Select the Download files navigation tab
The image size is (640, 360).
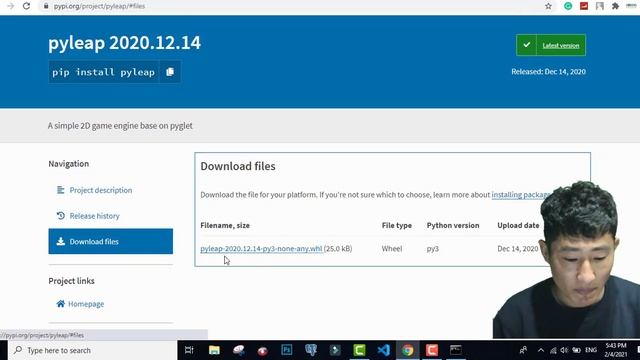click(111, 241)
